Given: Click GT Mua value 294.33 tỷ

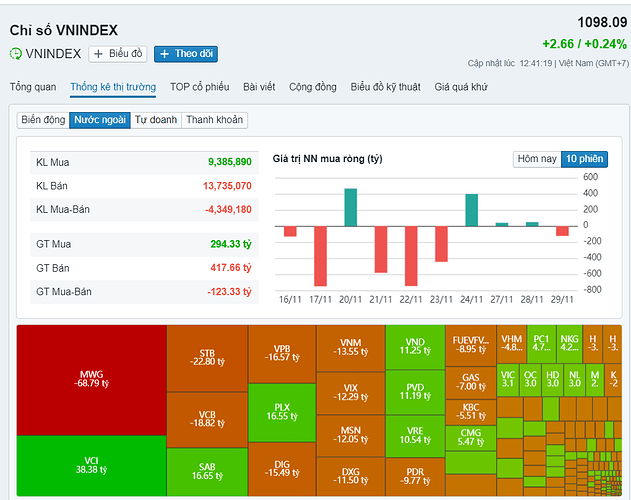Looking at the screenshot, I should click(x=231, y=244).
